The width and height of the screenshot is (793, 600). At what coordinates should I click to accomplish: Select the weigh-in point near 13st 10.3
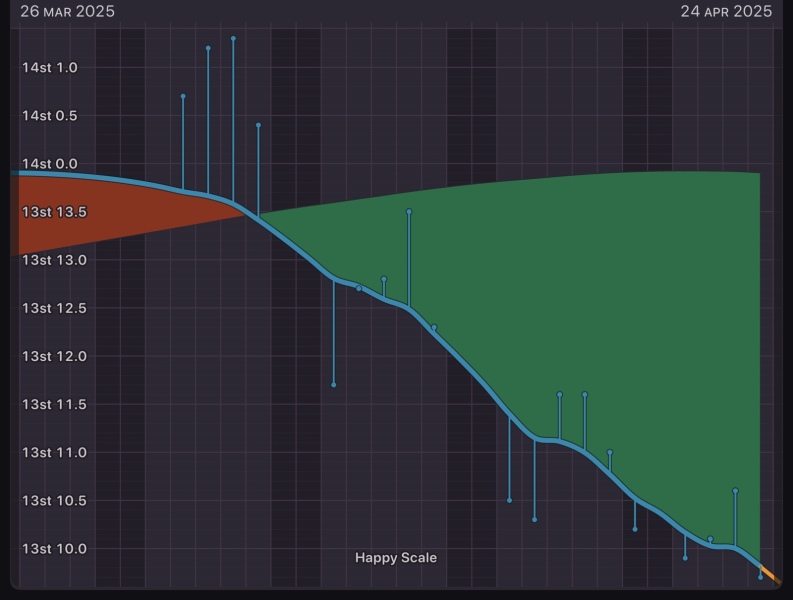(x=534, y=520)
